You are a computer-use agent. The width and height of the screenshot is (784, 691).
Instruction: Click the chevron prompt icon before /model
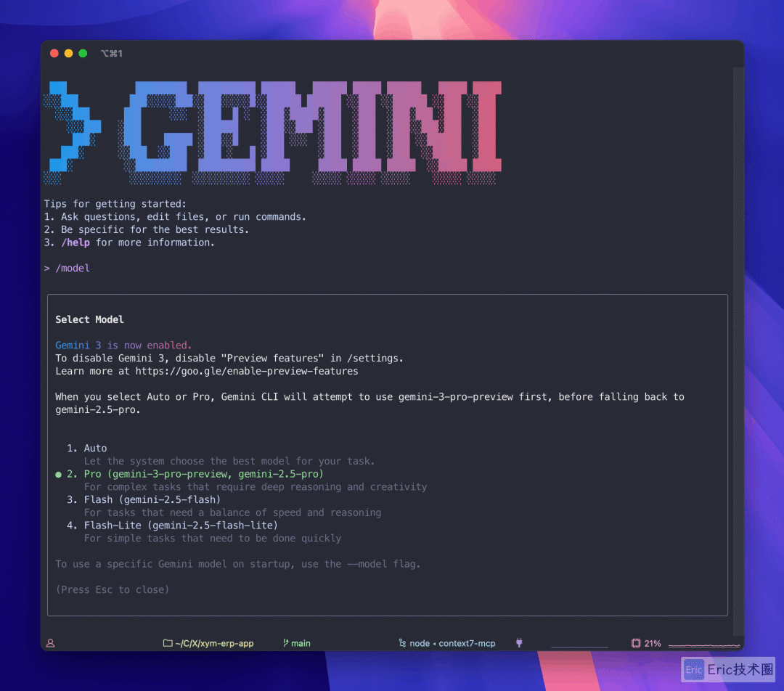(x=48, y=268)
